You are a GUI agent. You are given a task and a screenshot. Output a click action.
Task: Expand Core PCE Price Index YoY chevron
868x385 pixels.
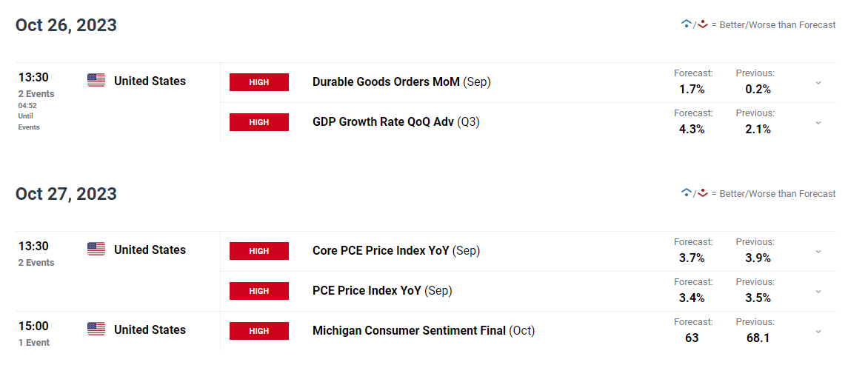[818, 252]
